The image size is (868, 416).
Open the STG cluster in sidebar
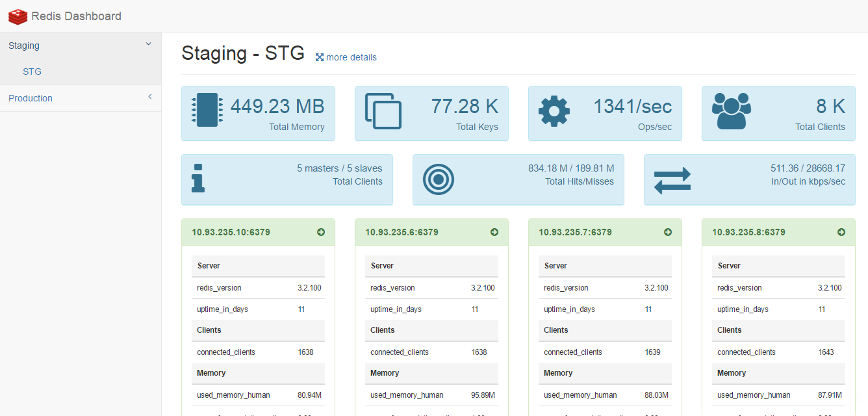pyautogui.click(x=32, y=71)
